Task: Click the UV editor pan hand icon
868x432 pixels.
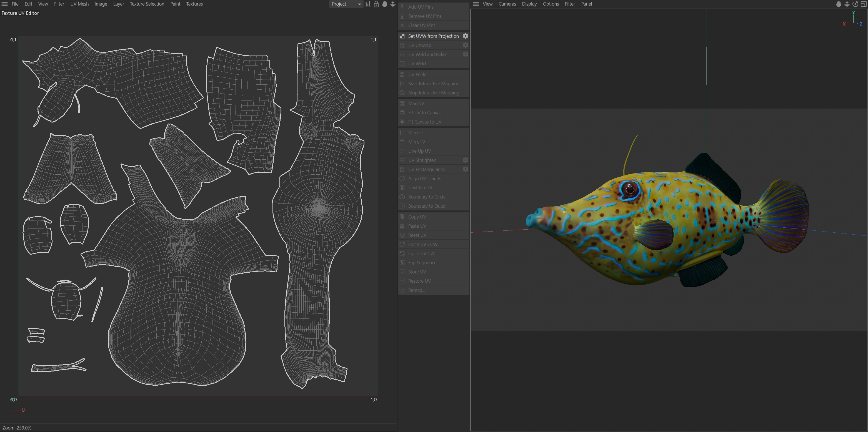Action: click(384, 4)
